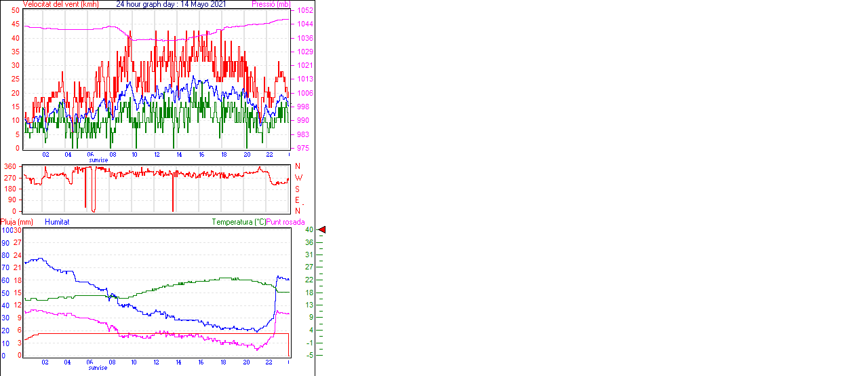The width and height of the screenshot is (868, 376).
Task: Click the -5 tick on temperature axis
Action: (x=309, y=355)
